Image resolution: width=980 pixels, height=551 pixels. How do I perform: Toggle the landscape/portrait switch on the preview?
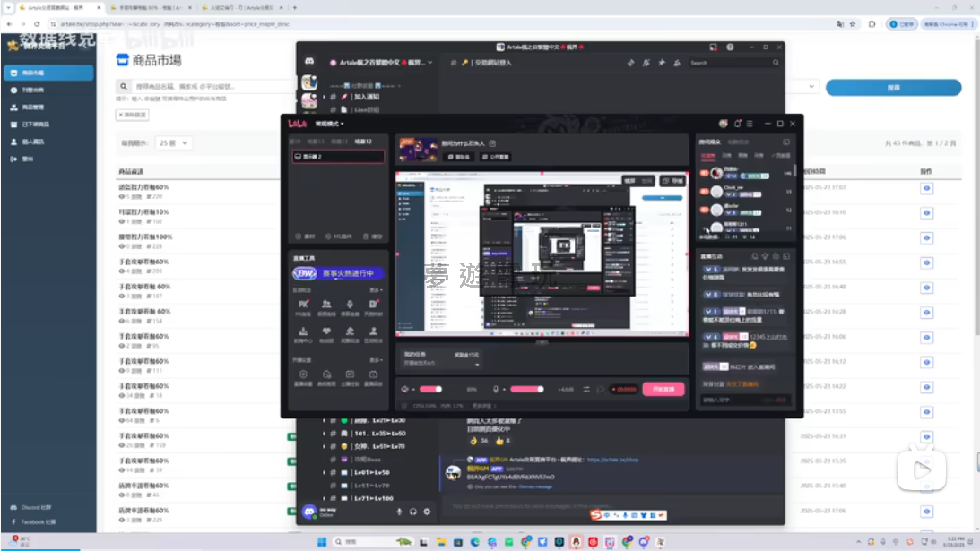(x=638, y=181)
